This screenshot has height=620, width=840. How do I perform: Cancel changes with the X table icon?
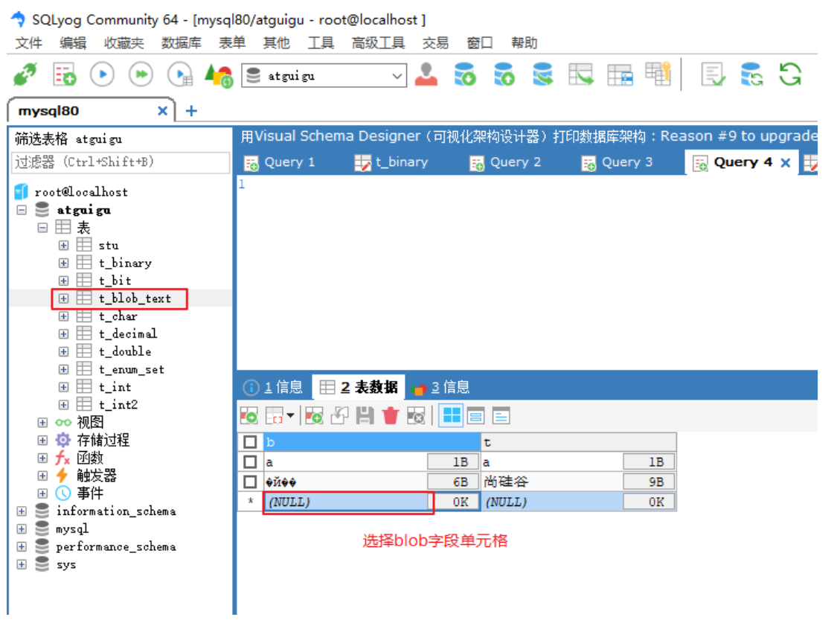click(416, 416)
